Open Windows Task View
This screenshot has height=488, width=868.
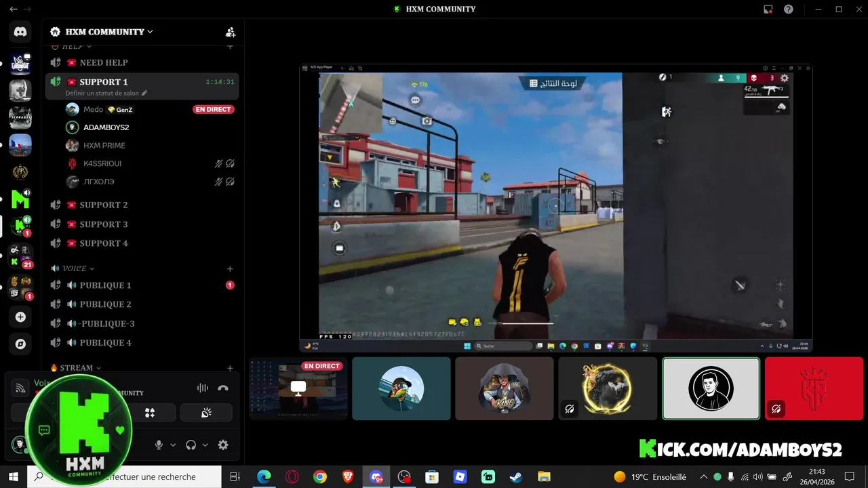click(x=235, y=477)
